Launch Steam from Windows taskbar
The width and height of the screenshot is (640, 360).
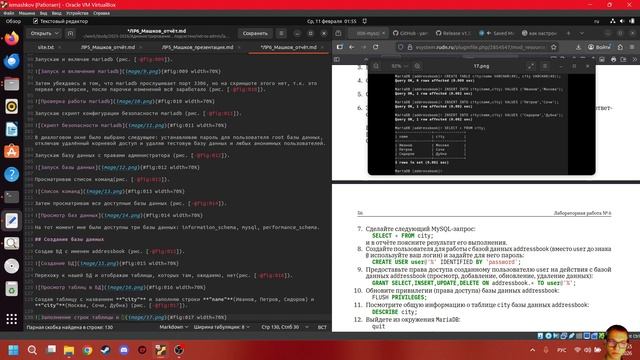point(106,350)
